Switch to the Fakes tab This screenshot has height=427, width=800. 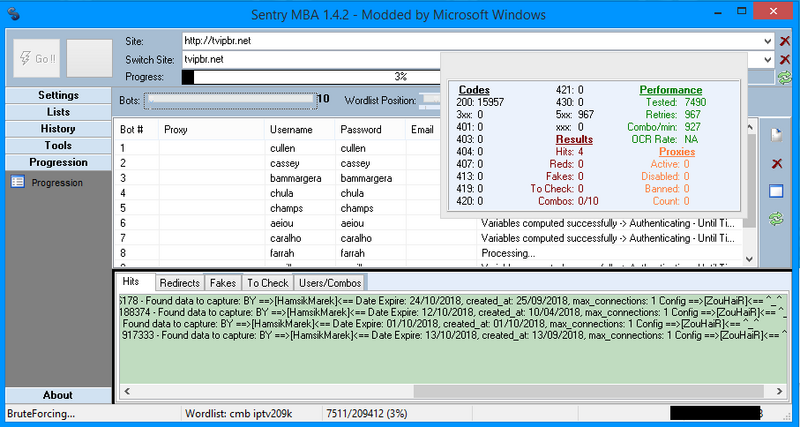point(223,283)
